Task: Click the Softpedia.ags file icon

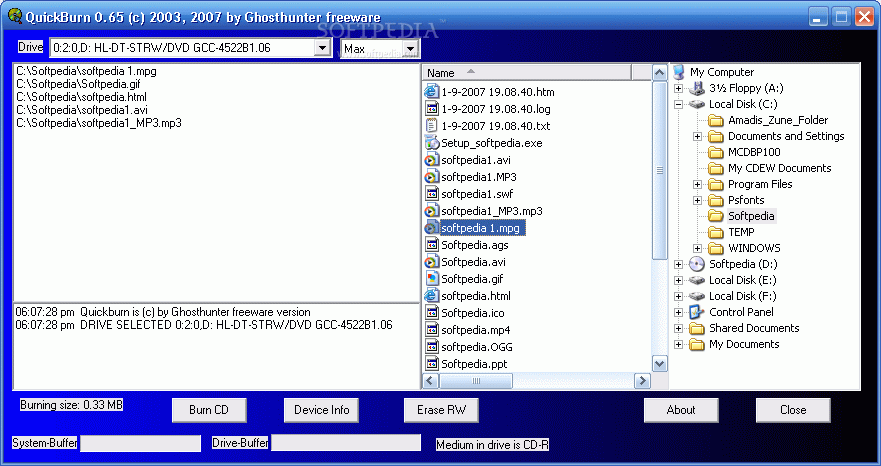Action: 432,245
